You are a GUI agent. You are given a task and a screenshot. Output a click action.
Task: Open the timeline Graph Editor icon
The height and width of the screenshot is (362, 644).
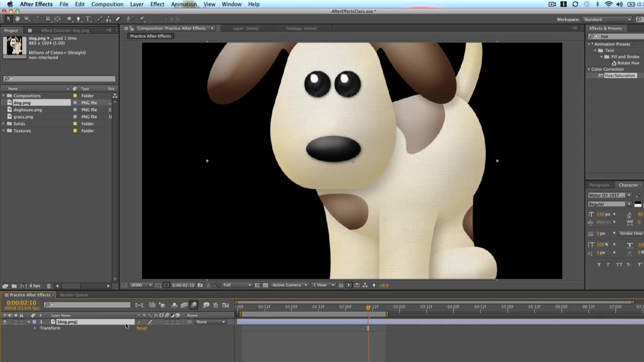[x=225, y=305]
